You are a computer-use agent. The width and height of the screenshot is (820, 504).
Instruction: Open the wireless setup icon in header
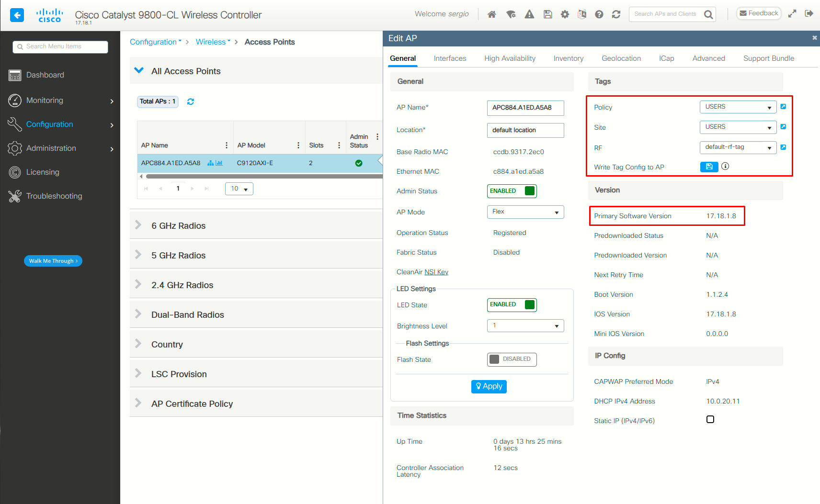coord(511,14)
